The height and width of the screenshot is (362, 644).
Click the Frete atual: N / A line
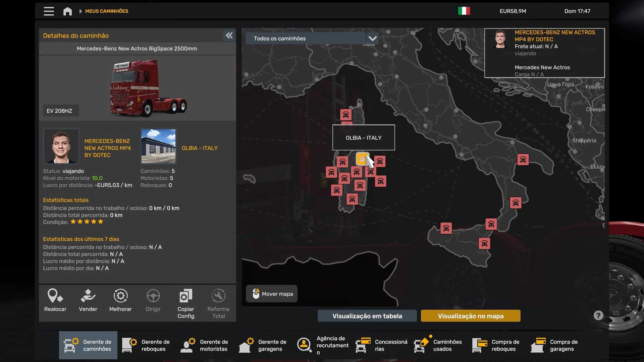pos(536,47)
